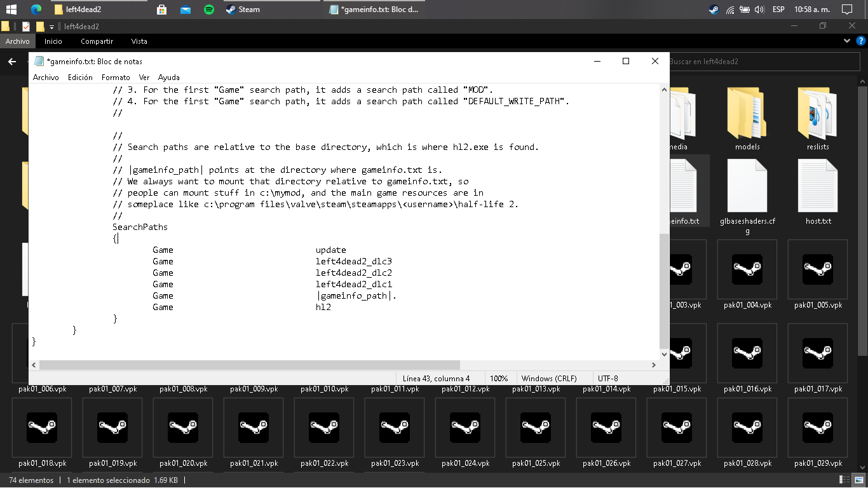Click the 'left4dead2_dlc1' text in Notepad
The width and height of the screenshot is (868, 488).
tap(354, 284)
